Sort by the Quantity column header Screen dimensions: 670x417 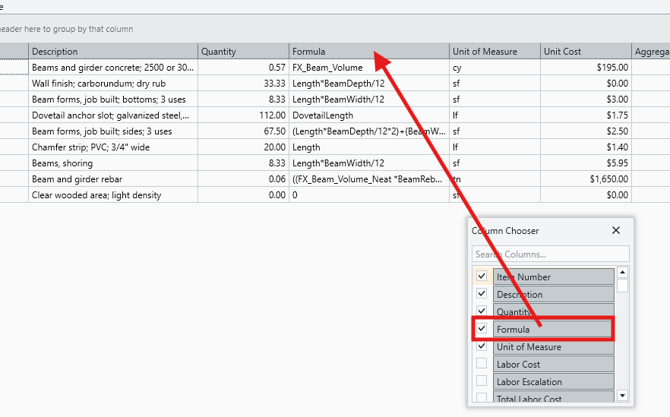pyautogui.click(x=242, y=51)
